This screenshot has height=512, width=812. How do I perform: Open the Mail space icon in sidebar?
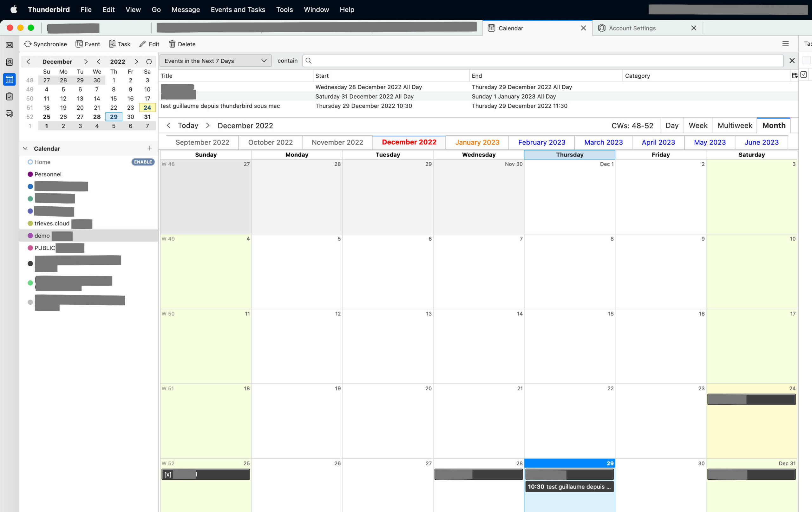10,45
